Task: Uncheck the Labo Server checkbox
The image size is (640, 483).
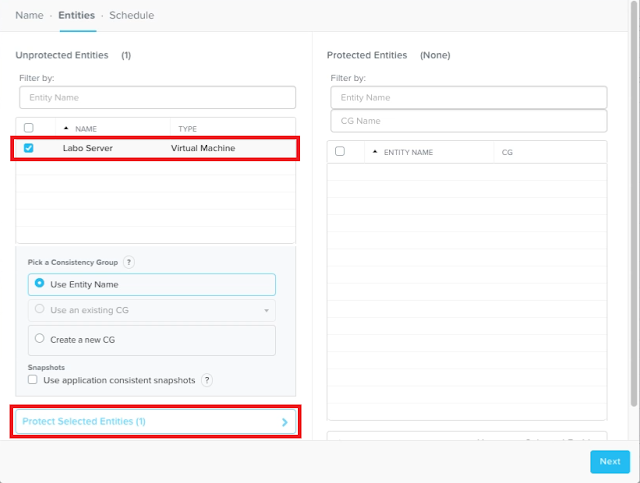Action: tap(28, 148)
